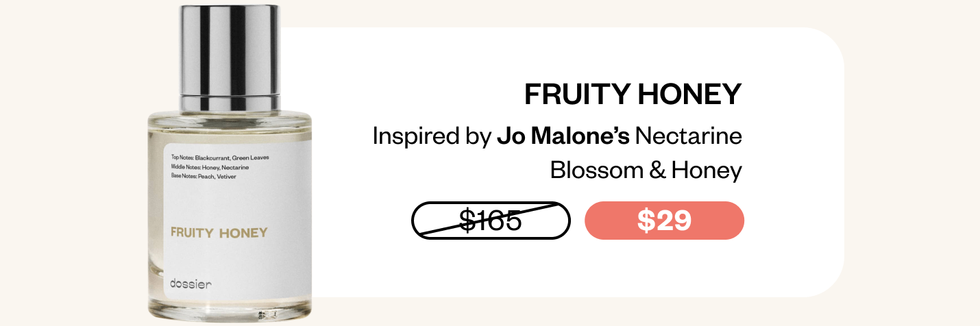The height and width of the screenshot is (326, 980).
Task: Click the dossier logo on the bottle
Action: coord(191,284)
